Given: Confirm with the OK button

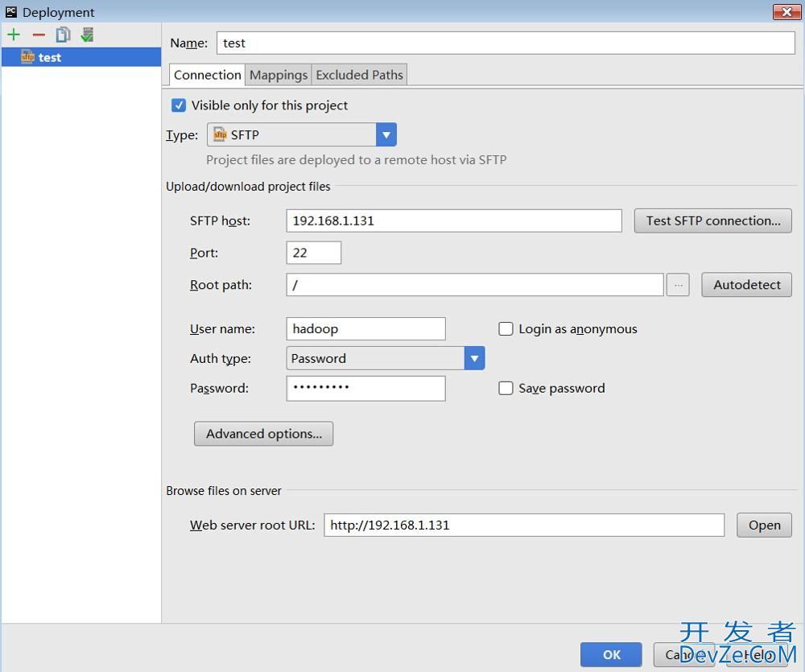Looking at the screenshot, I should (x=612, y=654).
